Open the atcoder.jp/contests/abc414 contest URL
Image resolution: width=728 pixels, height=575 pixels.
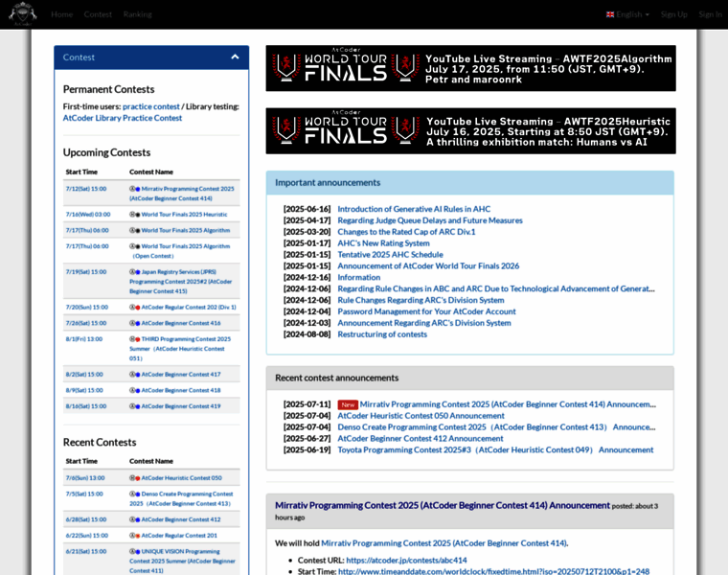[x=406, y=560]
